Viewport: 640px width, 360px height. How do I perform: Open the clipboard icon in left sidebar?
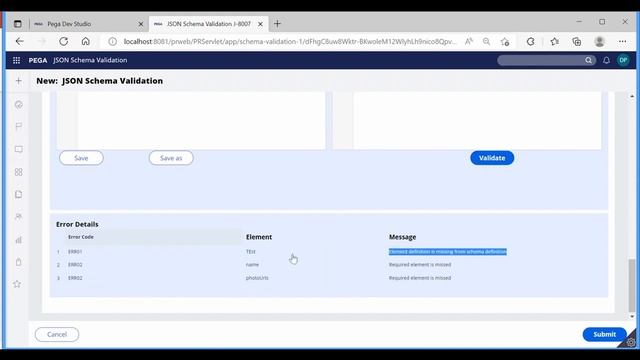click(x=19, y=262)
